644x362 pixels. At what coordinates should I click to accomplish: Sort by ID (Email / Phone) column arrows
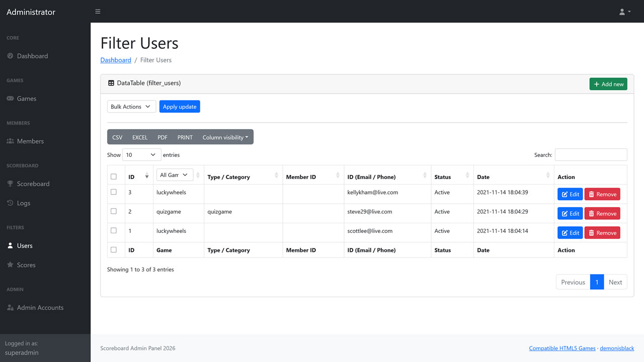[425, 175]
